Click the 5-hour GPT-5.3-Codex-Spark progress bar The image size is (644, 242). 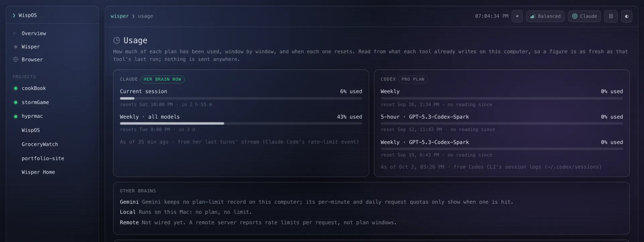[x=502, y=124]
